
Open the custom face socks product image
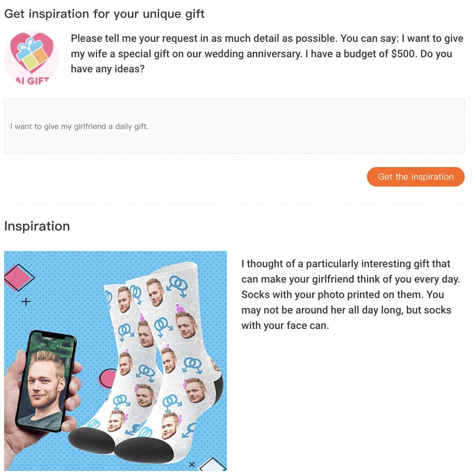tap(116, 361)
